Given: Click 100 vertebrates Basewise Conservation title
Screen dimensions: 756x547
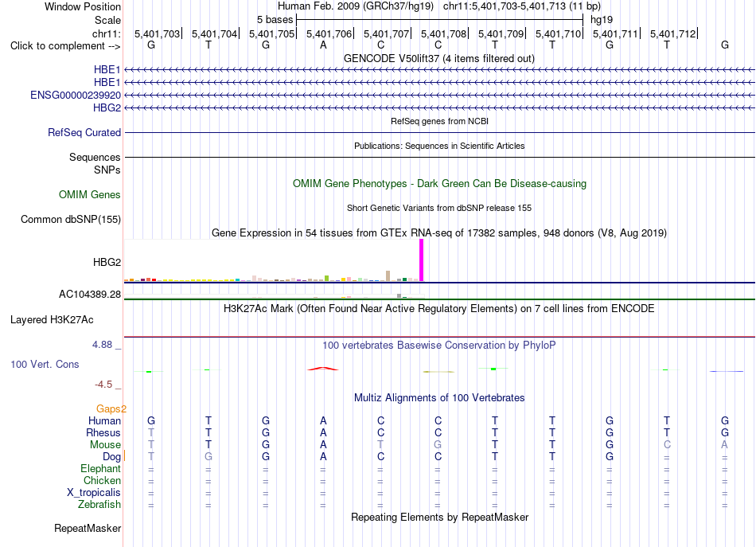Looking at the screenshot, I should pyautogui.click(x=439, y=346).
